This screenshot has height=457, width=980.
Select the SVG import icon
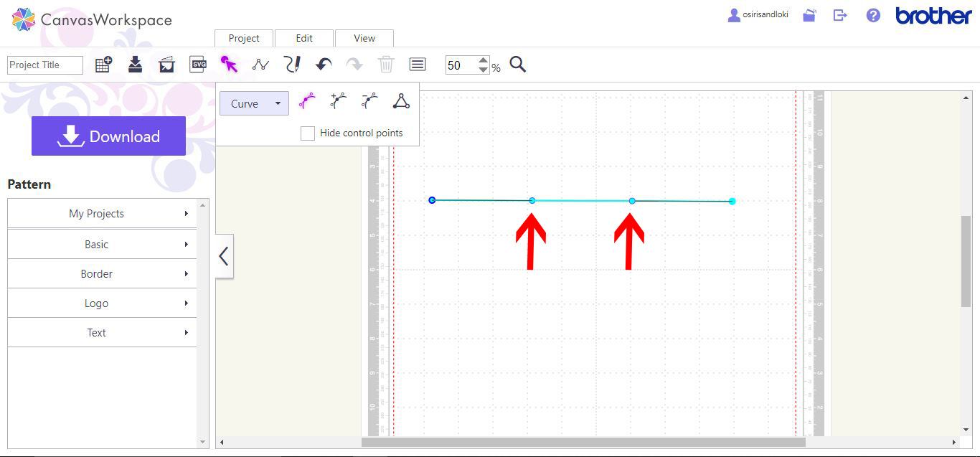click(x=198, y=64)
